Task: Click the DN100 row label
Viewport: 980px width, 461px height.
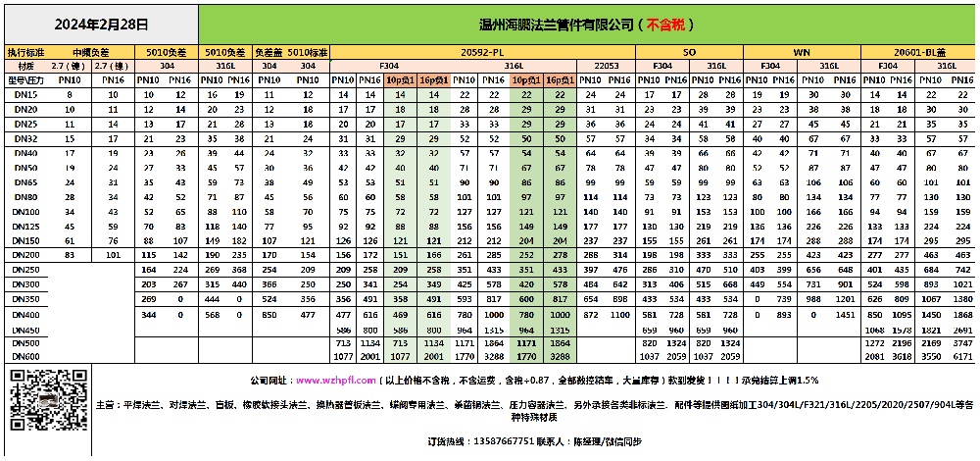Action: (26, 212)
